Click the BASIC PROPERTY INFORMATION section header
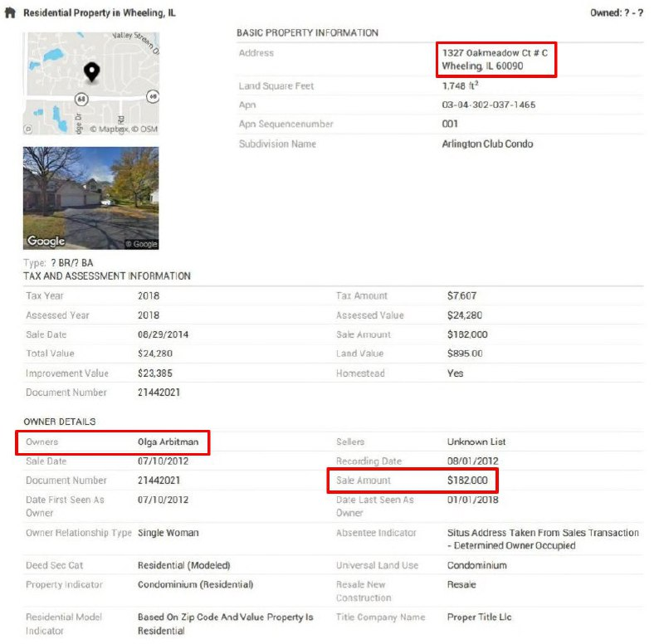The image size is (664, 644). [x=307, y=33]
